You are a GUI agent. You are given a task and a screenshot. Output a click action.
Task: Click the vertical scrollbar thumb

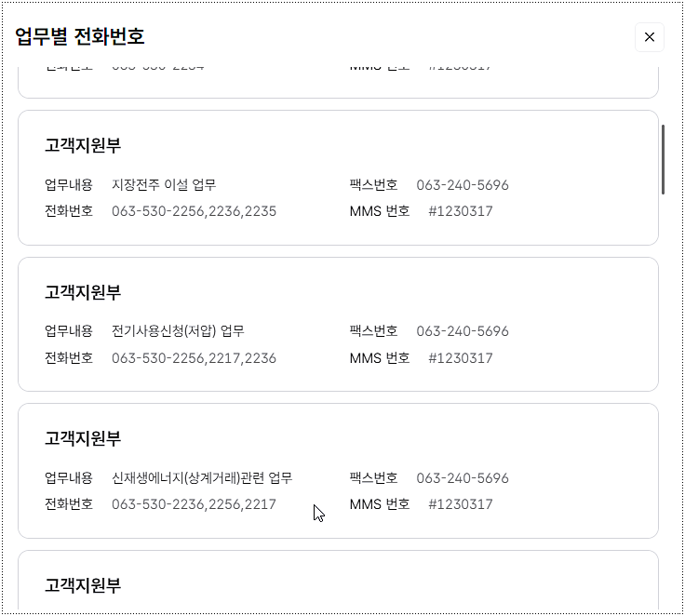(663, 159)
